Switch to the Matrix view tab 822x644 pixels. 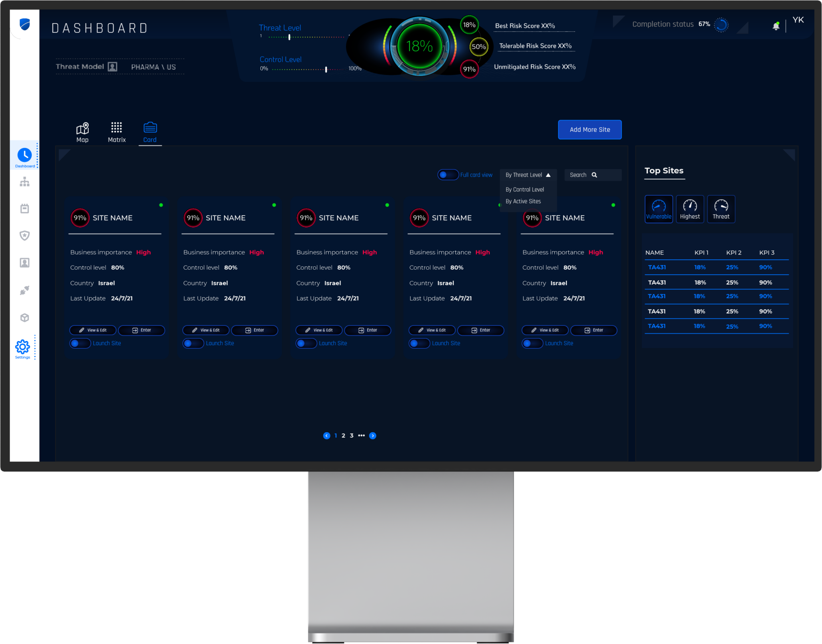[116, 132]
